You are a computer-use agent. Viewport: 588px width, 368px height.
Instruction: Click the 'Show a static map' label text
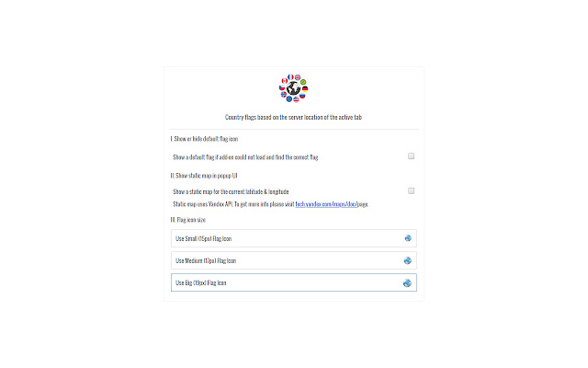coord(231,191)
